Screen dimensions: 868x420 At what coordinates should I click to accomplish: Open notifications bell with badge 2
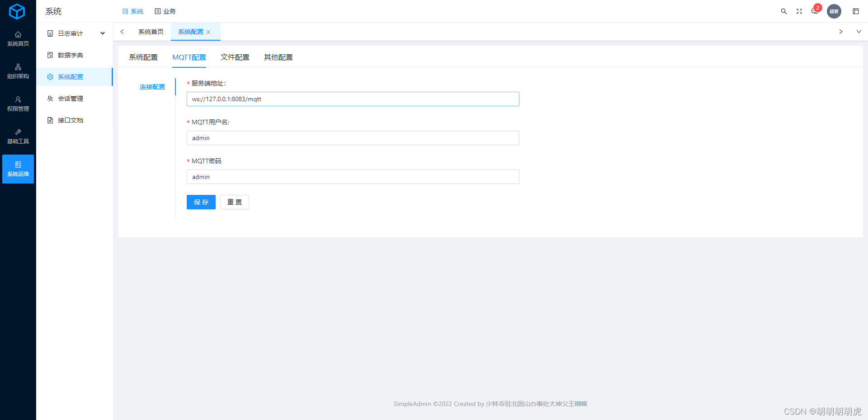[815, 11]
